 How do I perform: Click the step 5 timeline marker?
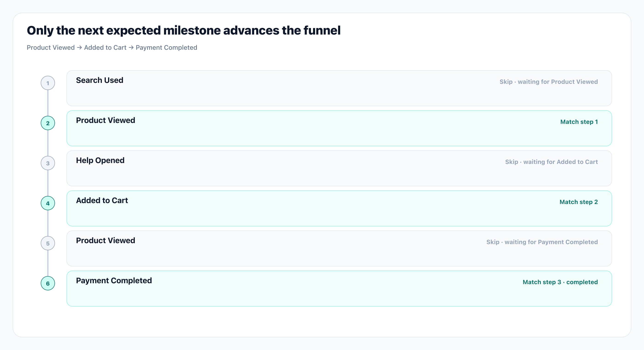click(48, 243)
